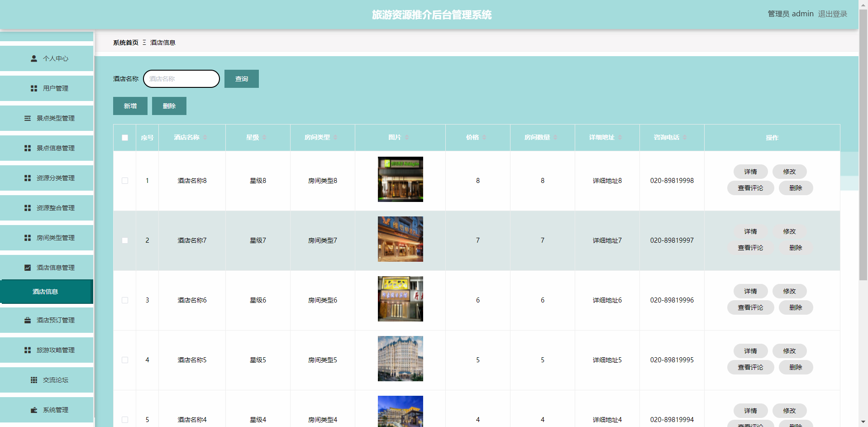The image size is (868, 427).
Task: Click 查看评论 for 酒店名称8
Action: (751, 188)
